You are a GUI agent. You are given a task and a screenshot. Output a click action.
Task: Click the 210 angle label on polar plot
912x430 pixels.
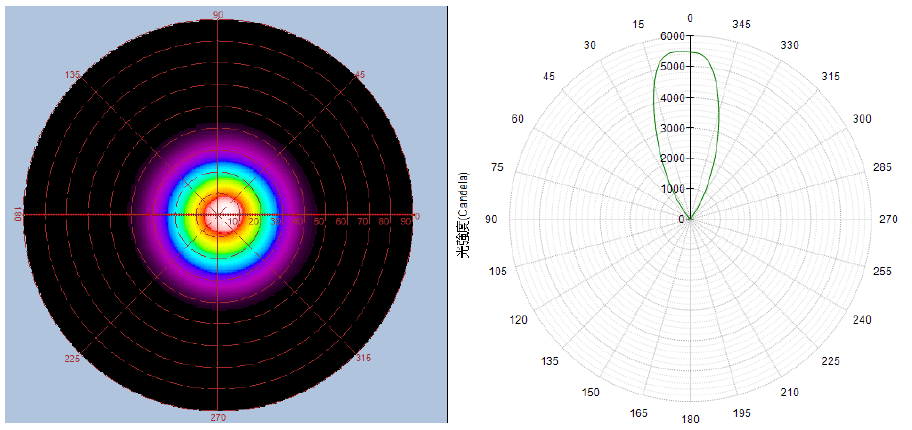(x=790, y=392)
